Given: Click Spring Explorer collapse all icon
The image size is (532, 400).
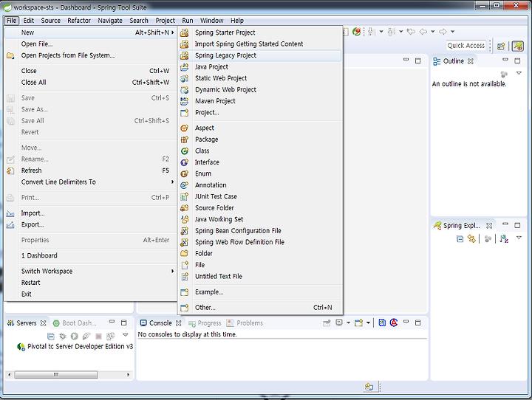Looking at the screenshot, I should coord(460,239).
